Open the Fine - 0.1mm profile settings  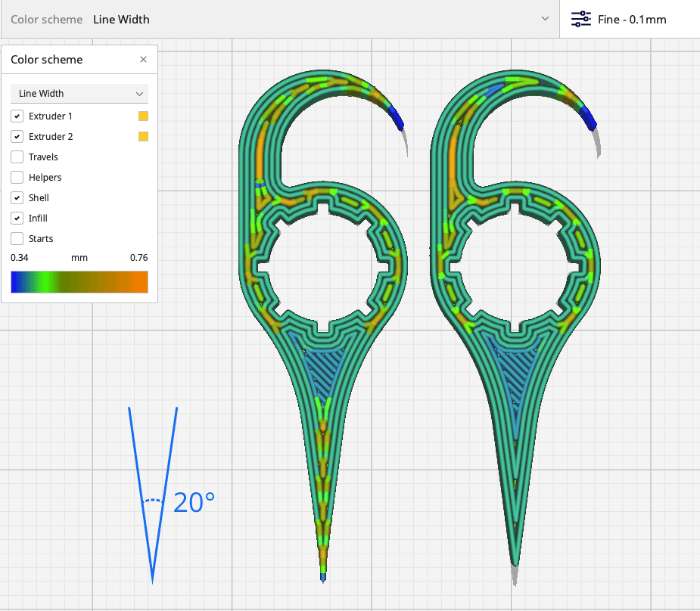[x=632, y=20]
